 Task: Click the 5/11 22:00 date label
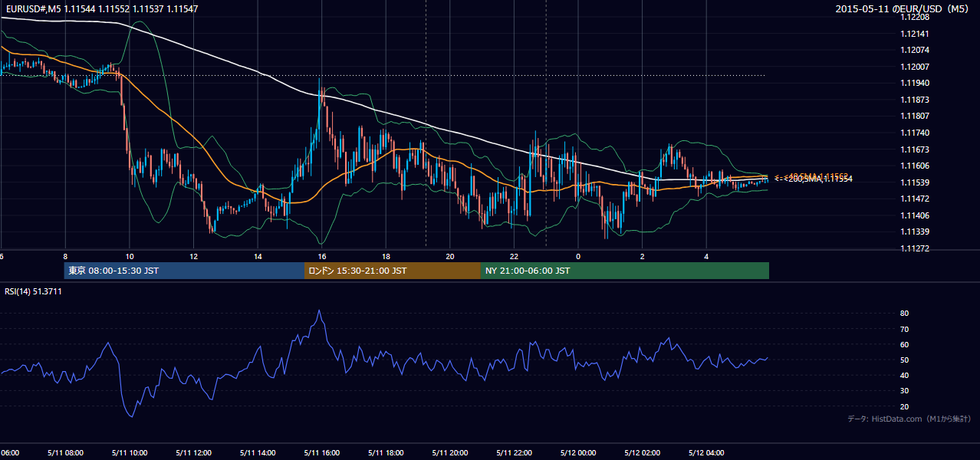(515, 453)
